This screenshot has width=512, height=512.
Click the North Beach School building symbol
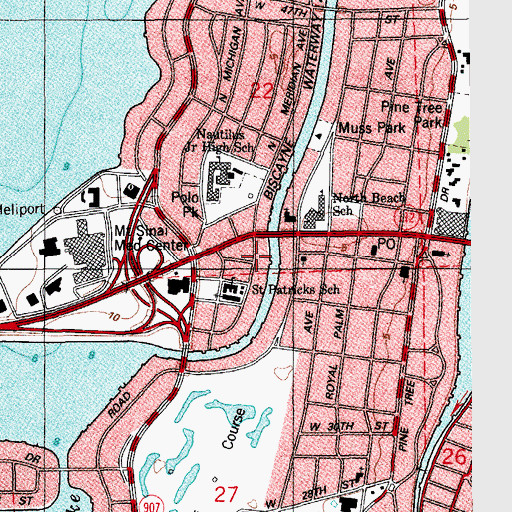(x=315, y=211)
